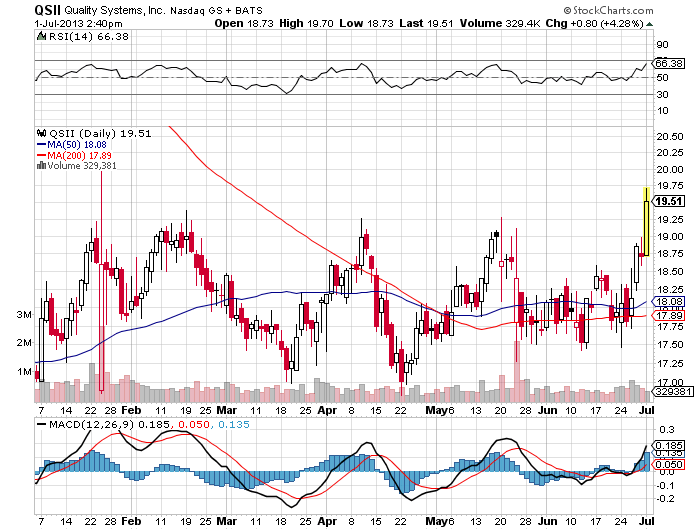Screen dimensions: 700x530
Task: Click the 19.51 last-price tag on the price axis
Action: pos(669,201)
